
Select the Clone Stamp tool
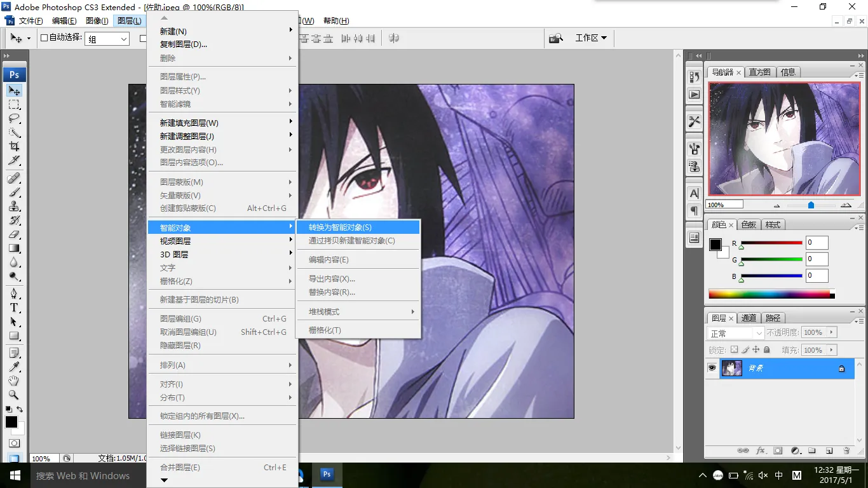tap(14, 206)
